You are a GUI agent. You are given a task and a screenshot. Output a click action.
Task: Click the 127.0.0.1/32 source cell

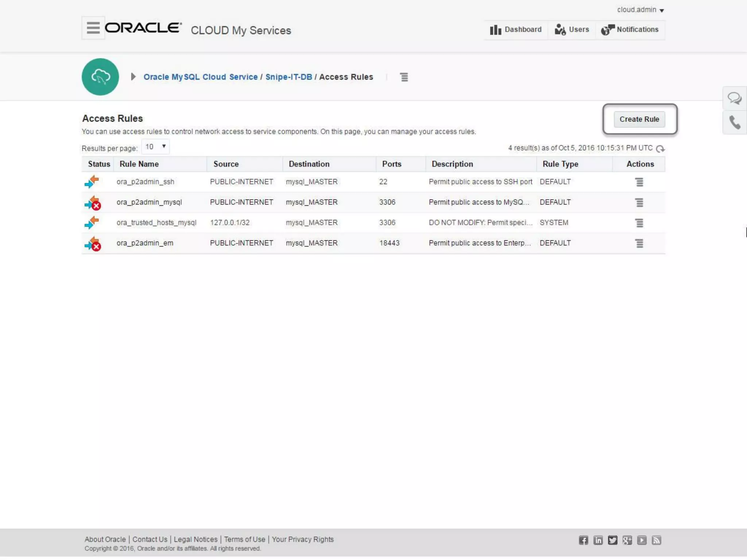[230, 222]
